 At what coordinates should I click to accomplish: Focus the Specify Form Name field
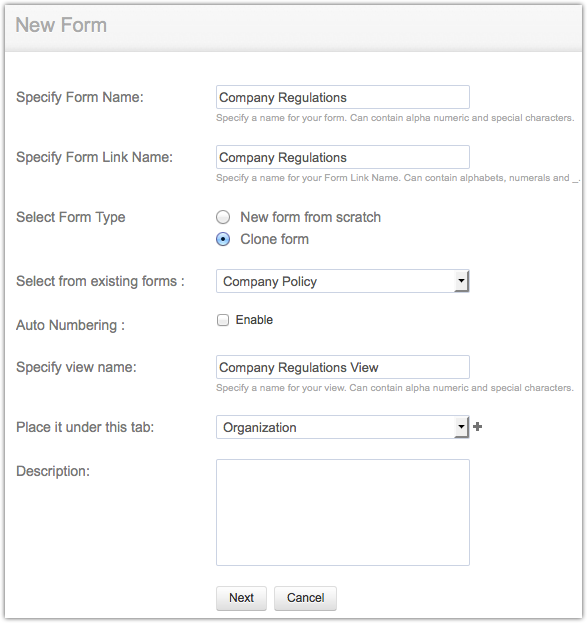point(343,97)
